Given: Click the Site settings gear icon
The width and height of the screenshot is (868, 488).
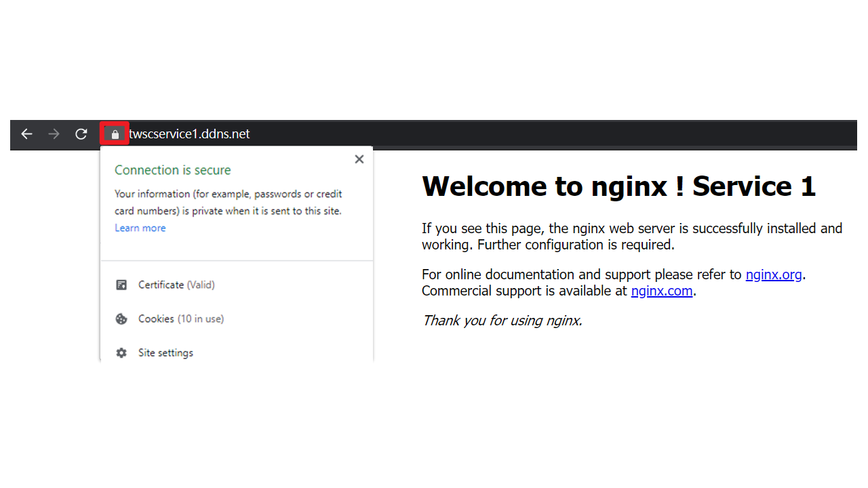Looking at the screenshot, I should pos(121,352).
